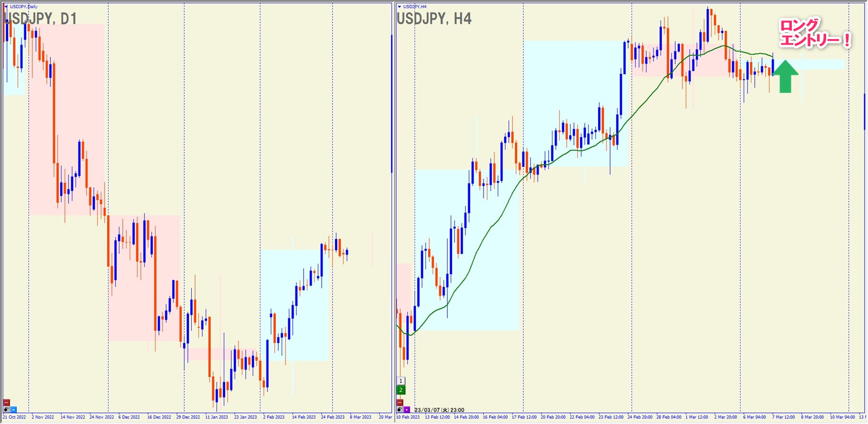Click the bomb icon on the D1 chart
This screenshot has width=868, height=424.
click(x=6, y=409)
